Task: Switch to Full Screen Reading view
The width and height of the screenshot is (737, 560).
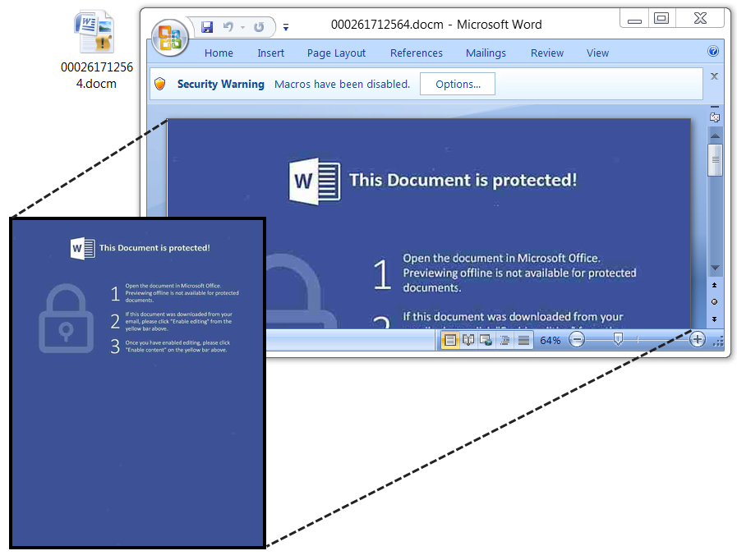Action: coord(468,340)
